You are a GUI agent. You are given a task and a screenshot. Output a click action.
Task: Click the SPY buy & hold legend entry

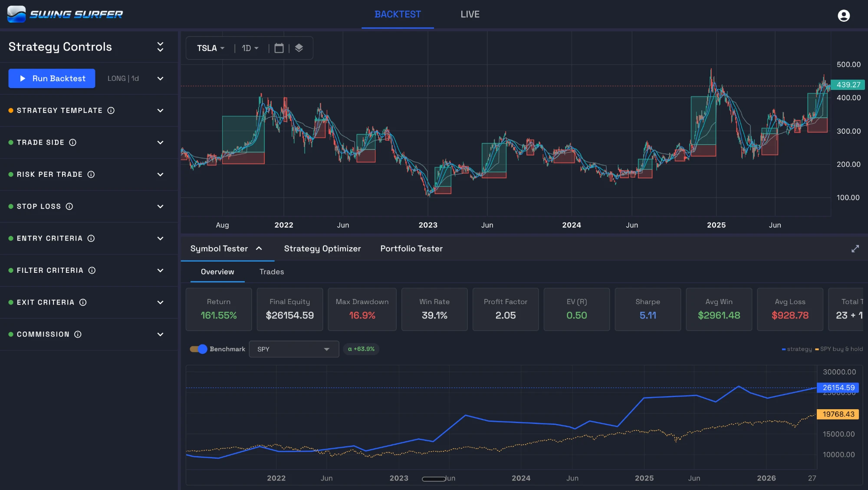tap(839, 349)
